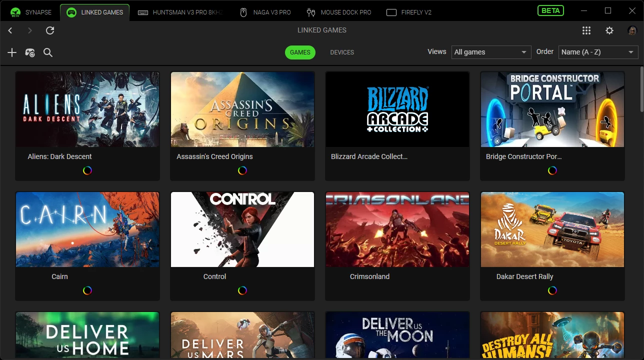Screen dimensions: 644x360
Task: Select the GAMES view tab
Action: 300,52
